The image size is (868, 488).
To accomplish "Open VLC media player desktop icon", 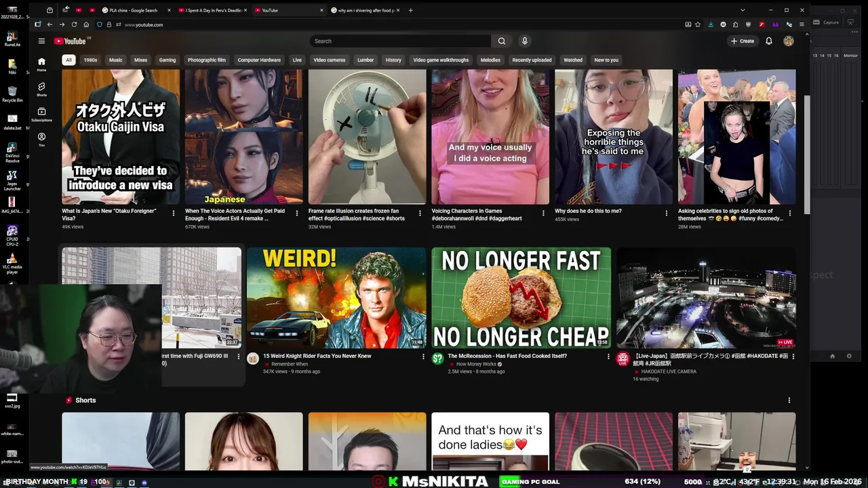I will point(12,264).
